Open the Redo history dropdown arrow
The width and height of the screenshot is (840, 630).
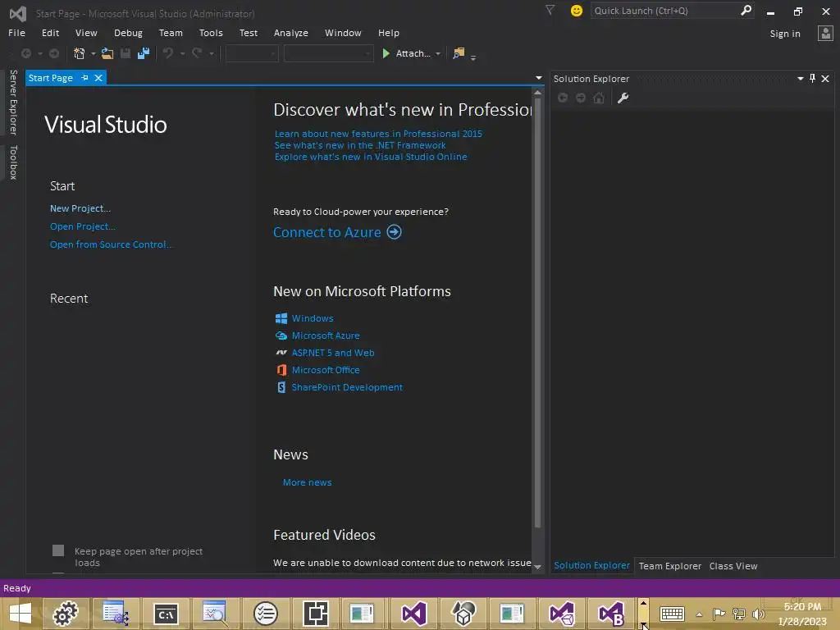211,53
